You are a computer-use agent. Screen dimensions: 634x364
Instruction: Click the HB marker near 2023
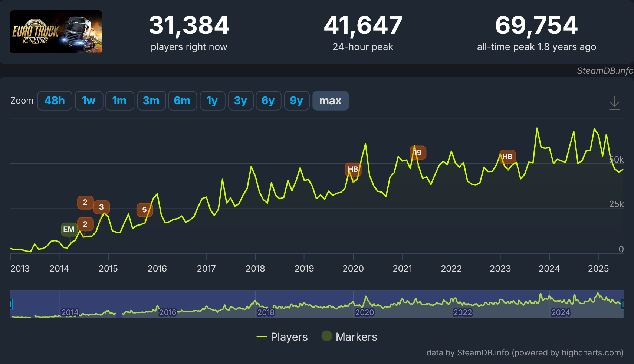point(507,157)
